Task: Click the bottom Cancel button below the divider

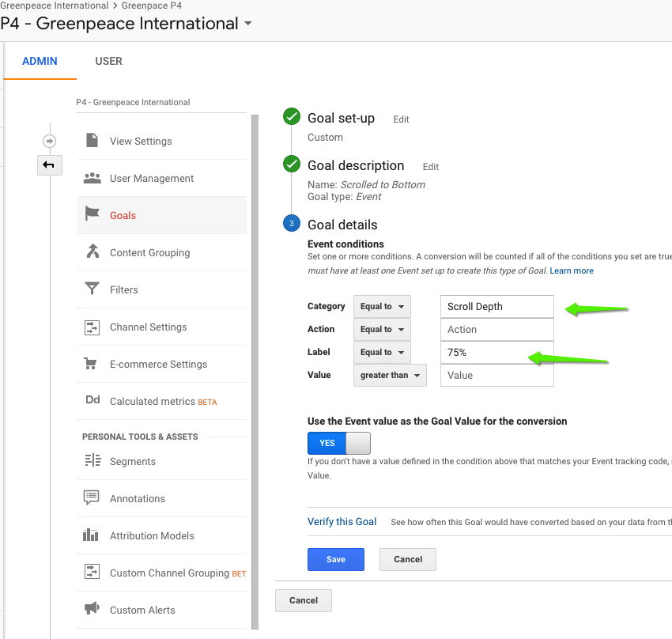Action: [x=304, y=600]
